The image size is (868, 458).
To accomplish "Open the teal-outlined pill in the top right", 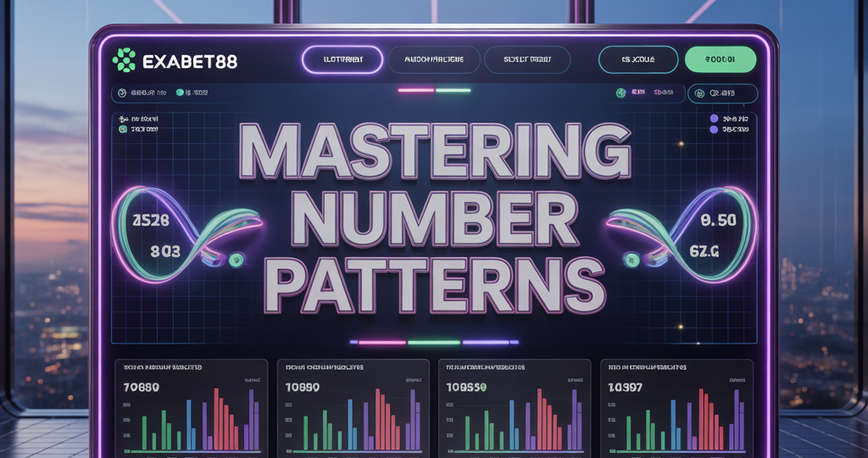I will pos(637,60).
